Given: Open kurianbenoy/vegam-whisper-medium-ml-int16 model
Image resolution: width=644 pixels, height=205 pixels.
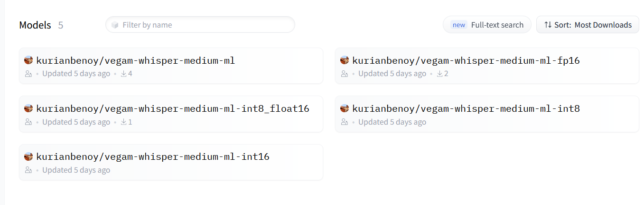Looking at the screenshot, I should [x=153, y=157].
